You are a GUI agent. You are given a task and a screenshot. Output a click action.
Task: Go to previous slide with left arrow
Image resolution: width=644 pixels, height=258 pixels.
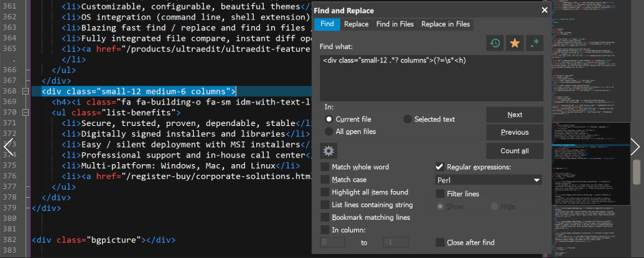(8, 147)
